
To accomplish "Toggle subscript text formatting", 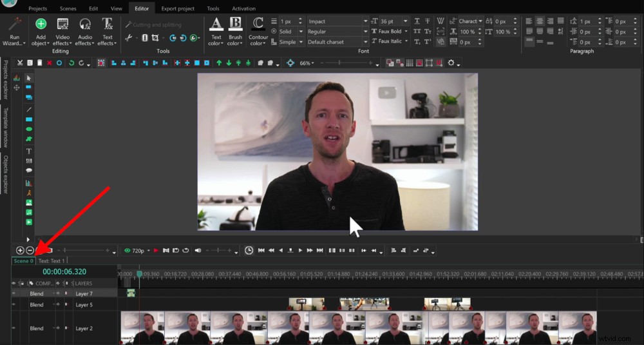I will click(417, 41).
